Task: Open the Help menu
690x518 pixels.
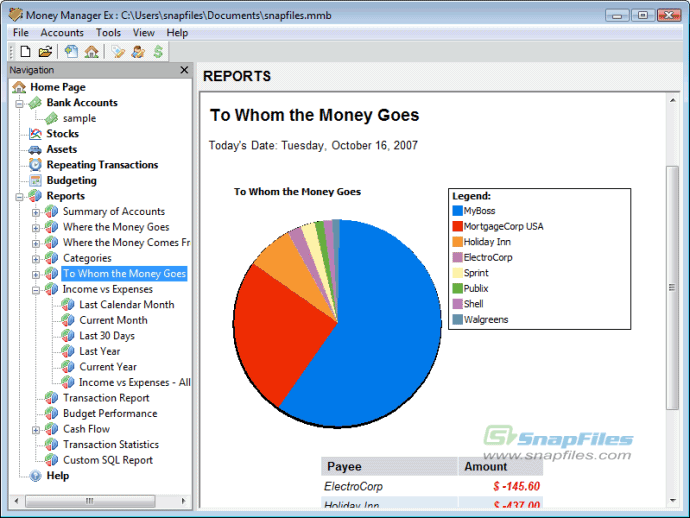Action: click(177, 33)
